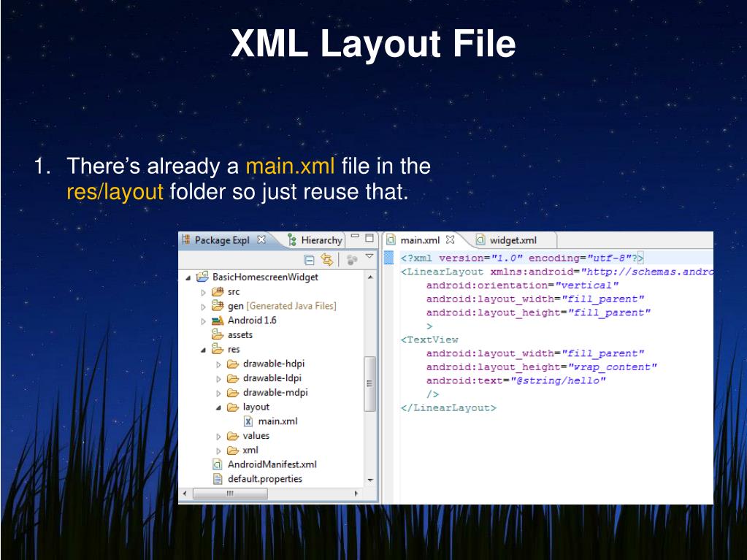
Task: Click the default.properties file icon
Action: [218, 478]
